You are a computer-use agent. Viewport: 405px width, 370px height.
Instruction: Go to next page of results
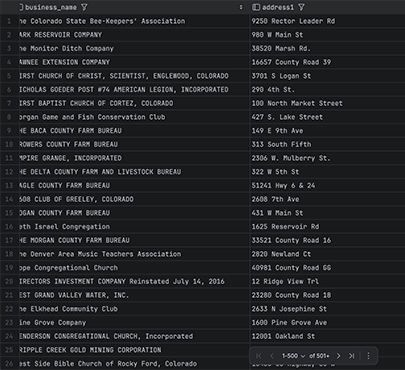point(338,356)
